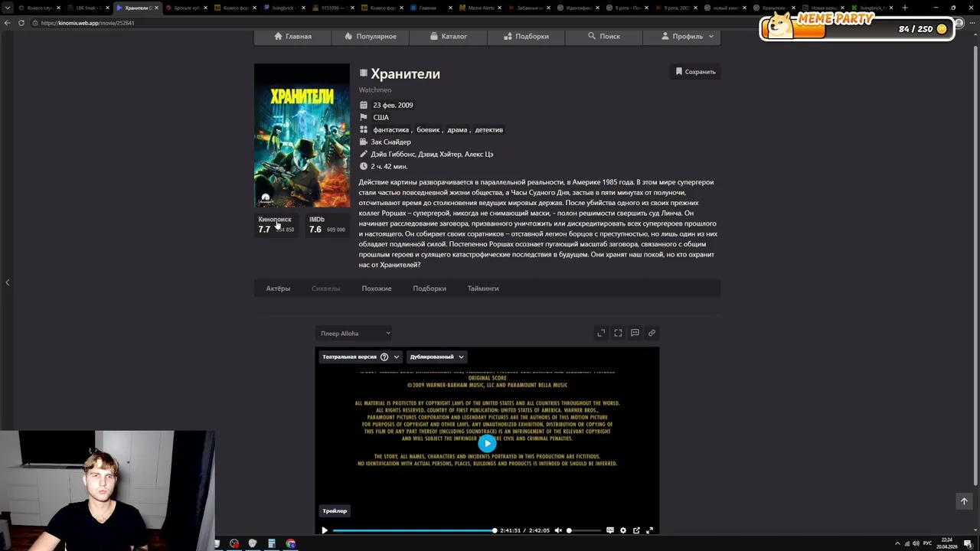Switch to the LBK freak browser tab
Screen dimensions: 980x551
pyautogui.click(x=87, y=8)
